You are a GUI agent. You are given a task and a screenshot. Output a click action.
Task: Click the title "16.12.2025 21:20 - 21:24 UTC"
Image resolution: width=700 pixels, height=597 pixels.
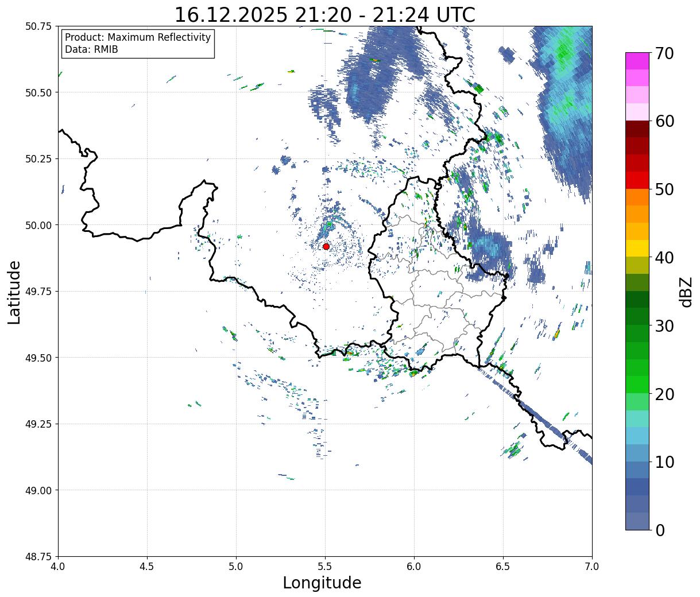click(x=325, y=14)
